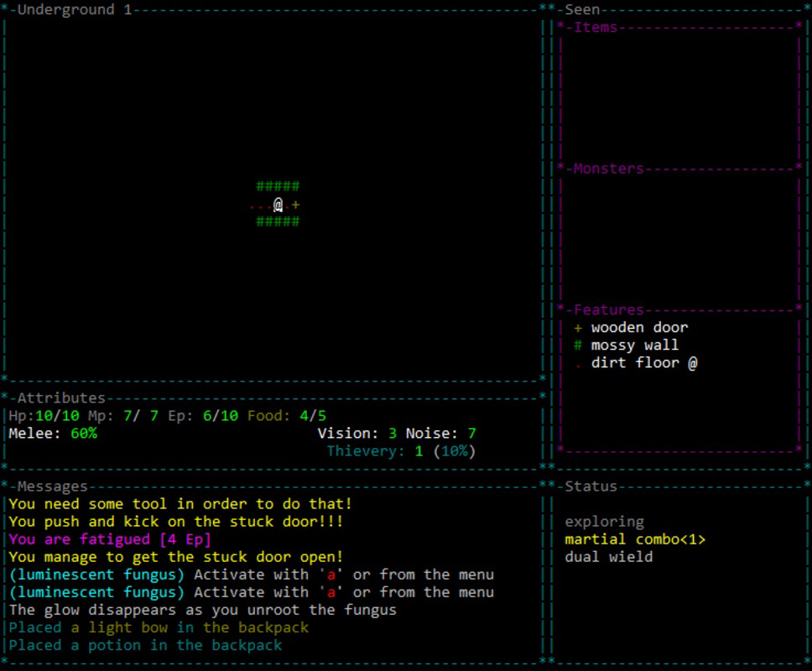Click the Features section header
Viewport: 812px width, 671px height.
pos(608,310)
